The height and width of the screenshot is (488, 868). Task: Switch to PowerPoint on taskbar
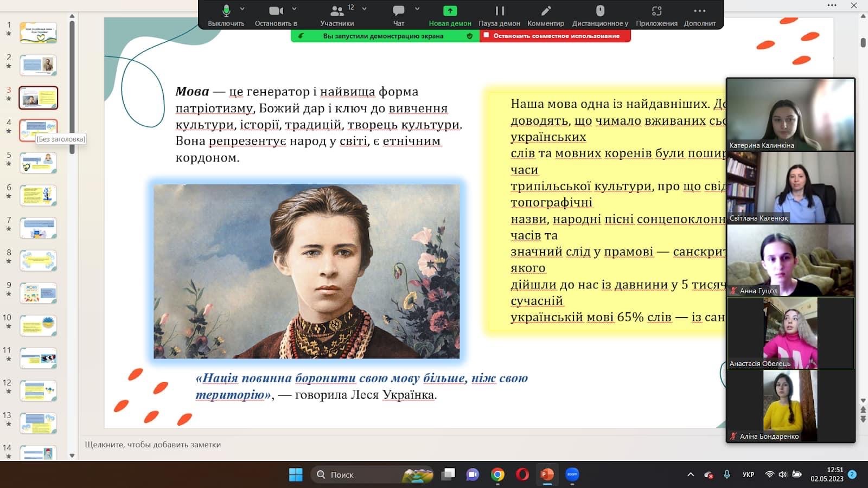(547, 474)
